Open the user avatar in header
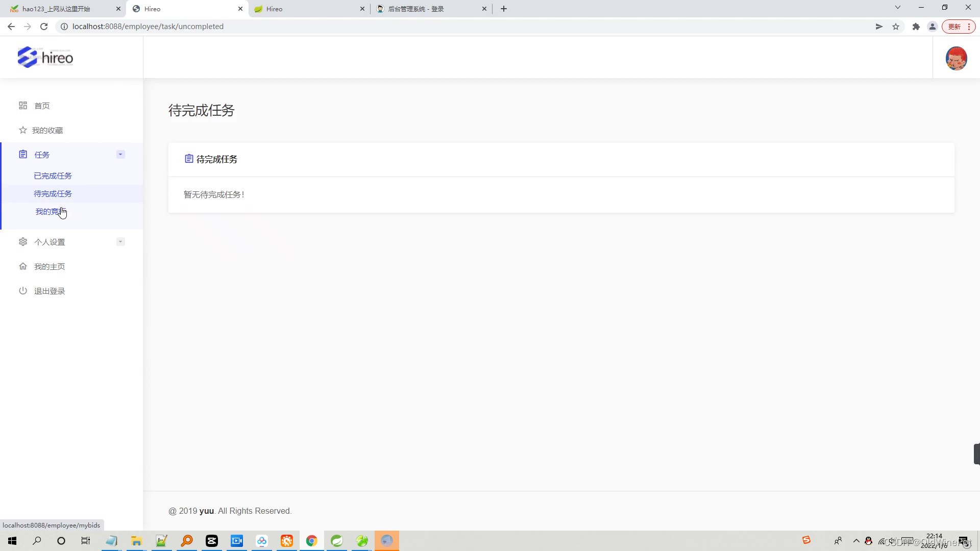Viewport: 980px width, 551px height. click(x=956, y=58)
